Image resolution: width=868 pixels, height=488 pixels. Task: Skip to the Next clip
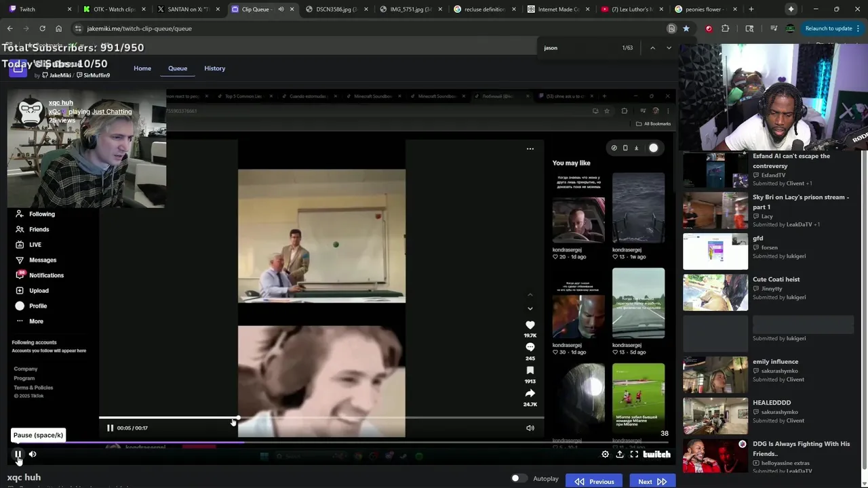pos(652,481)
